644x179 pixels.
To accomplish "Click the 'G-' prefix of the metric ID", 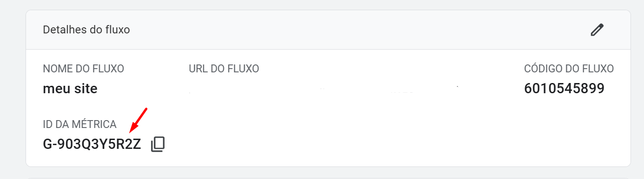I will point(49,144).
